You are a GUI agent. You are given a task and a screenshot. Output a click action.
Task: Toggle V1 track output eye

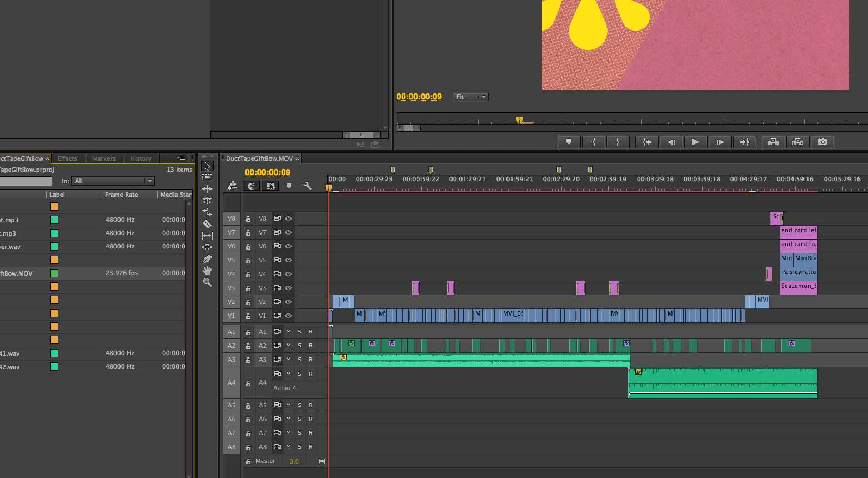(x=288, y=316)
